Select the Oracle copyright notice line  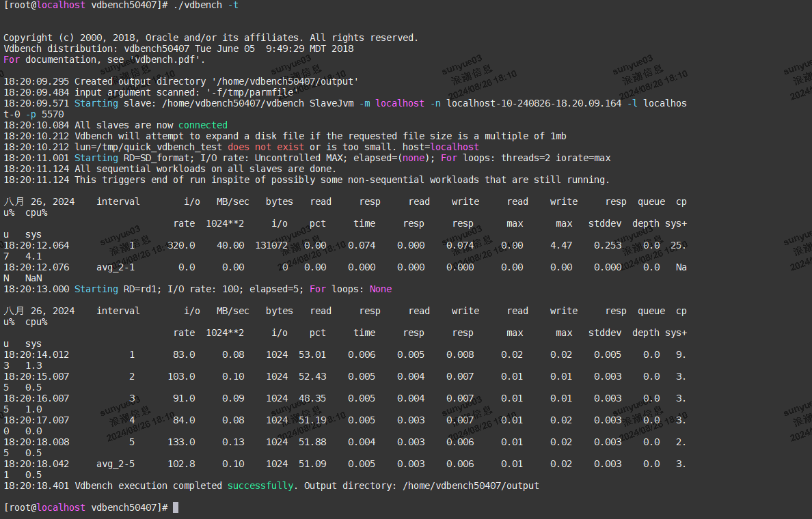[211, 38]
